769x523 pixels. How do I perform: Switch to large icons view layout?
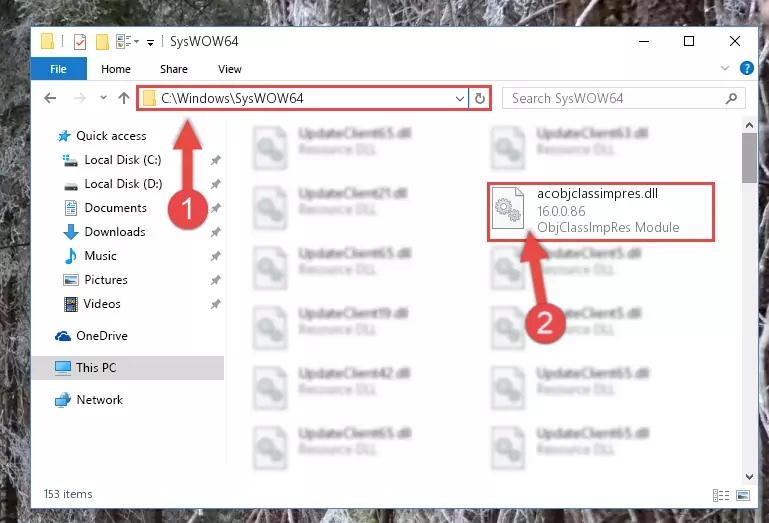[x=743, y=496]
